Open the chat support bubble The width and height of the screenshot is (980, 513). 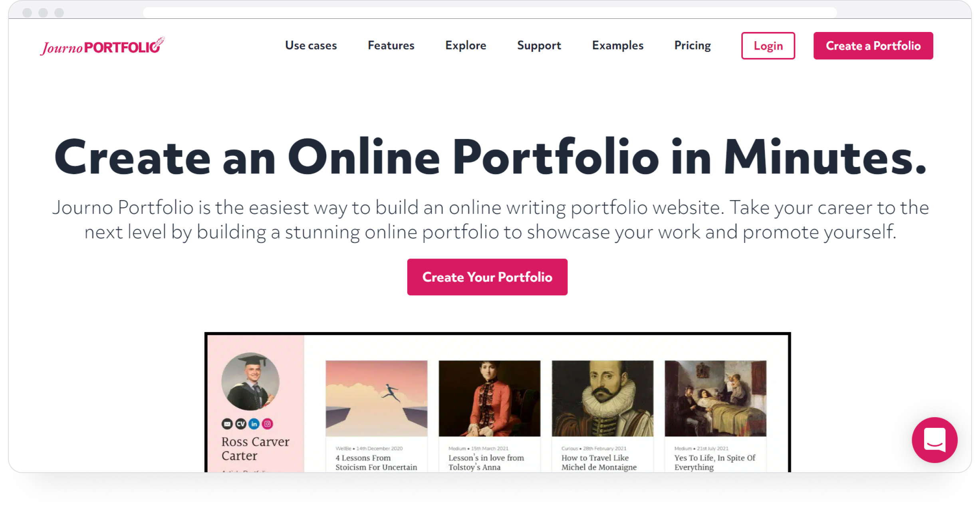(x=934, y=440)
